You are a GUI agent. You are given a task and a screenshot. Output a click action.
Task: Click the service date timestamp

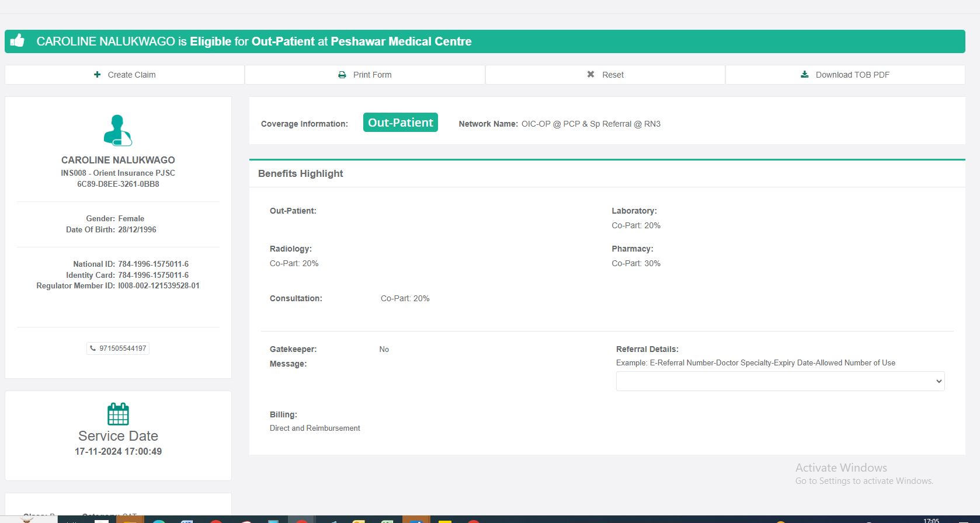(x=118, y=451)
